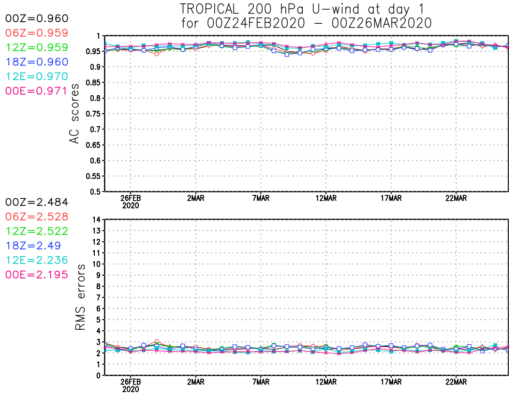Screen dimensions: 532x411
Task: Click the '0.5' tick on the AC axis
Action: (x=95, y=192)
